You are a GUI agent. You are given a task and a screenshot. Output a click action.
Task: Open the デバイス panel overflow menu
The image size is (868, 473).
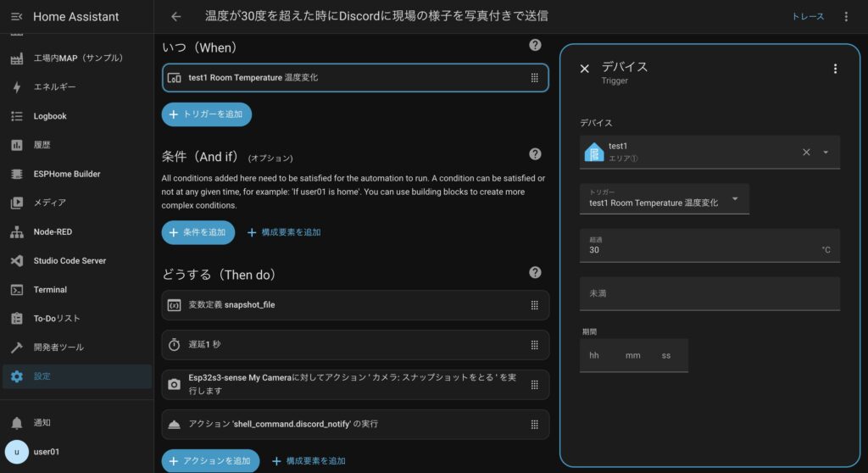835,69
